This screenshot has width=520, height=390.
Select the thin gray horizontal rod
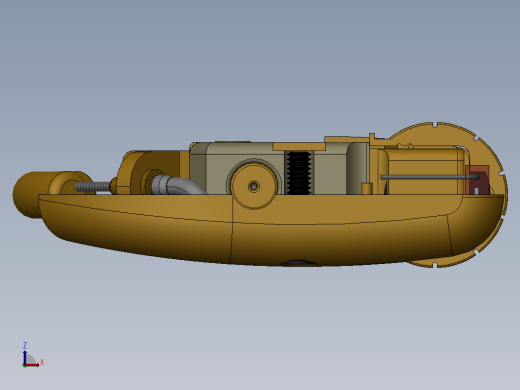[430, 177]
